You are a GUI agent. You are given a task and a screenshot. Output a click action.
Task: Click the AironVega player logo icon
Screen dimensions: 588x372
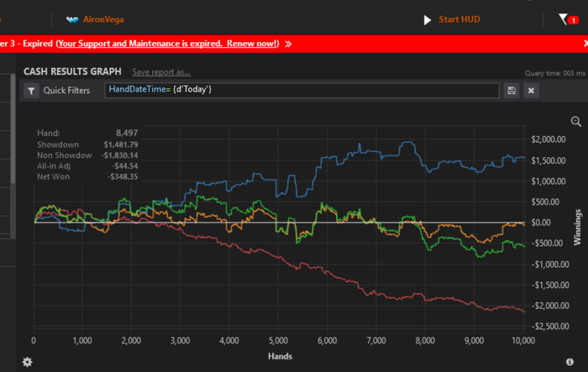pos(72,19)
